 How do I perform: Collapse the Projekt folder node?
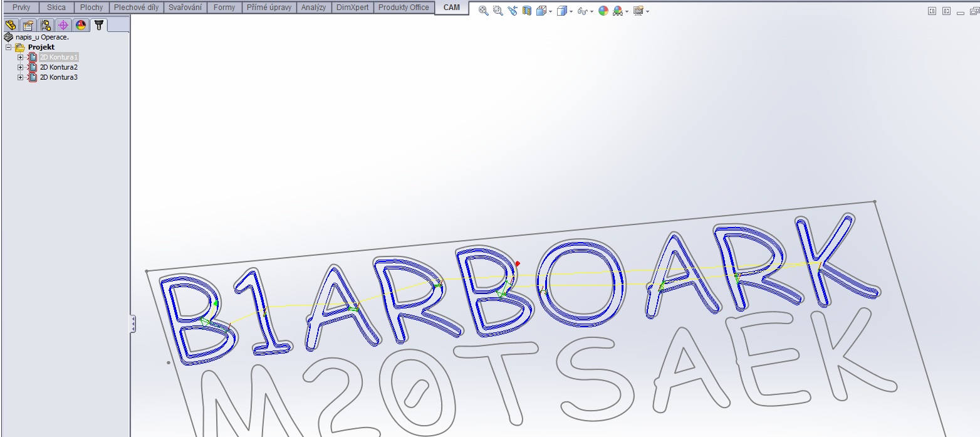point(8,47)
